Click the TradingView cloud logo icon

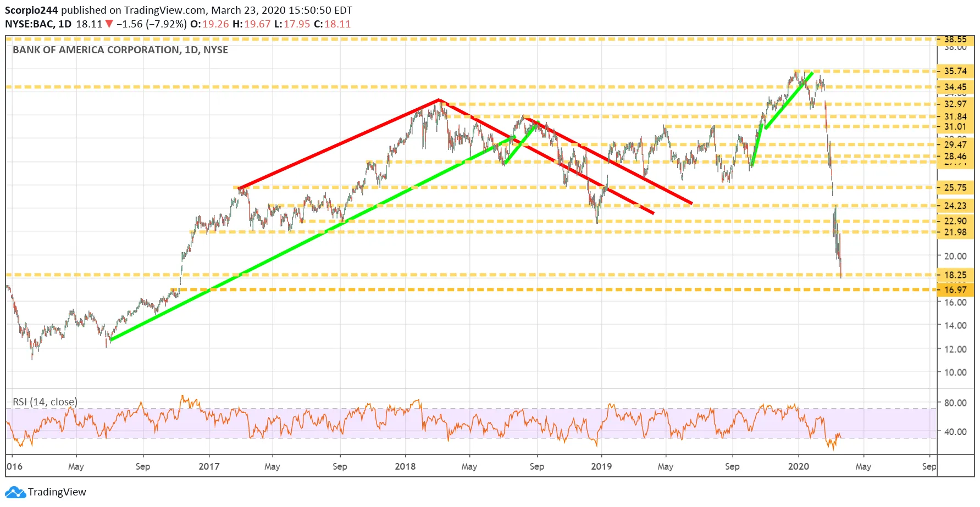(x=15, y=492)
